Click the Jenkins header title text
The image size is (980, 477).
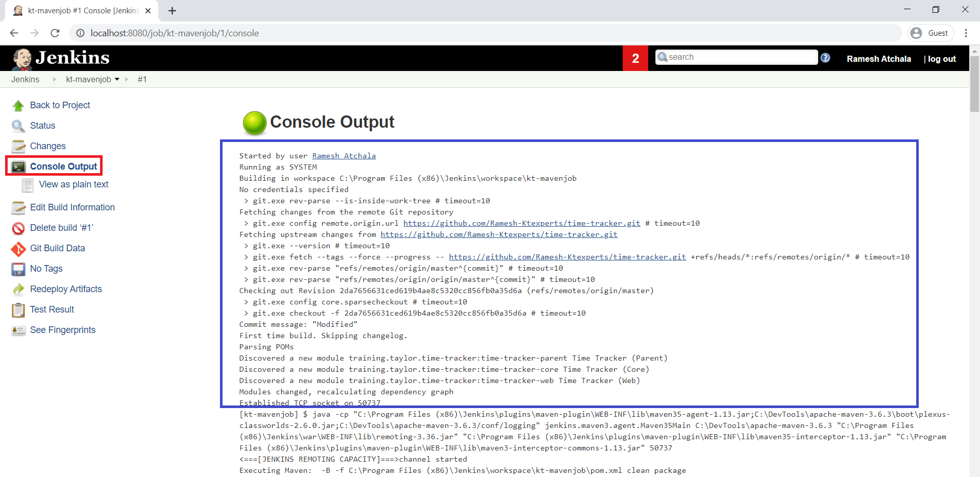pyautogui.click(x=72, y=58)
